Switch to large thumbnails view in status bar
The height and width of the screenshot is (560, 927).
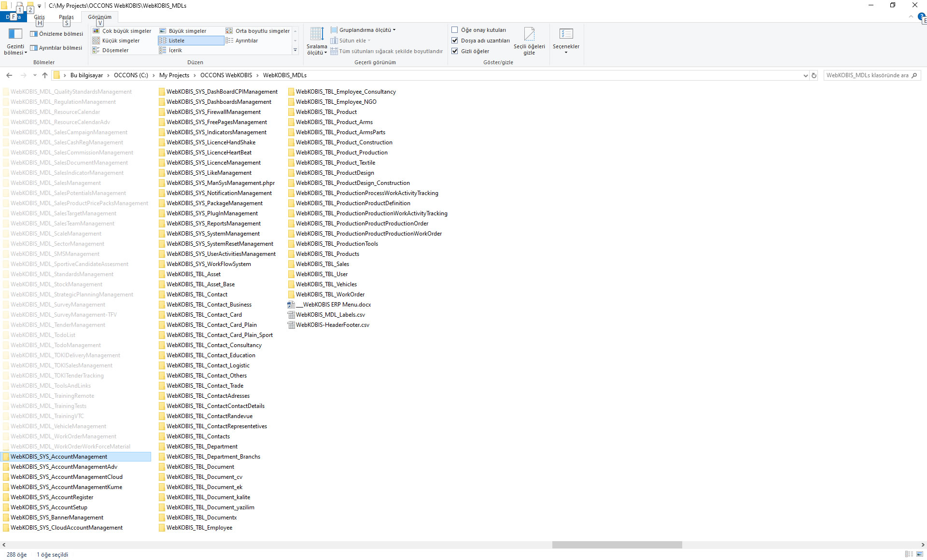pos(920,554)
